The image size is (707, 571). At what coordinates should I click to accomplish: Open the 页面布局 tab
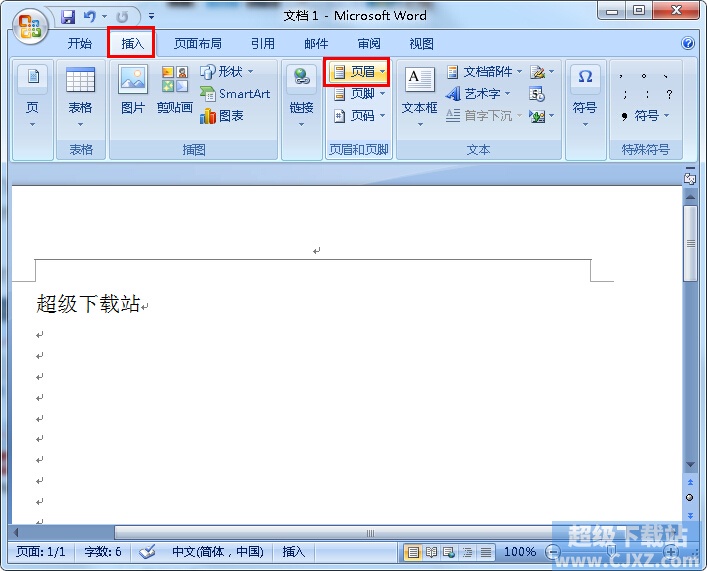[x=198, y=44]
